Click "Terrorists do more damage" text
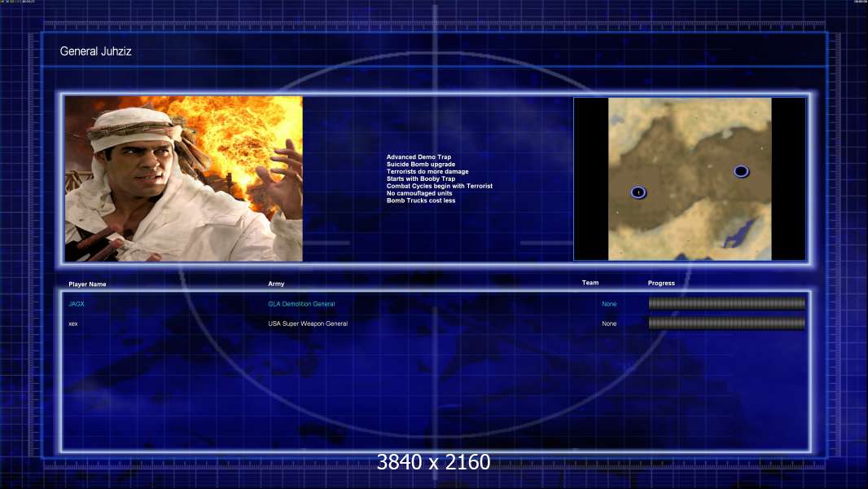 [x=427, y=172]
